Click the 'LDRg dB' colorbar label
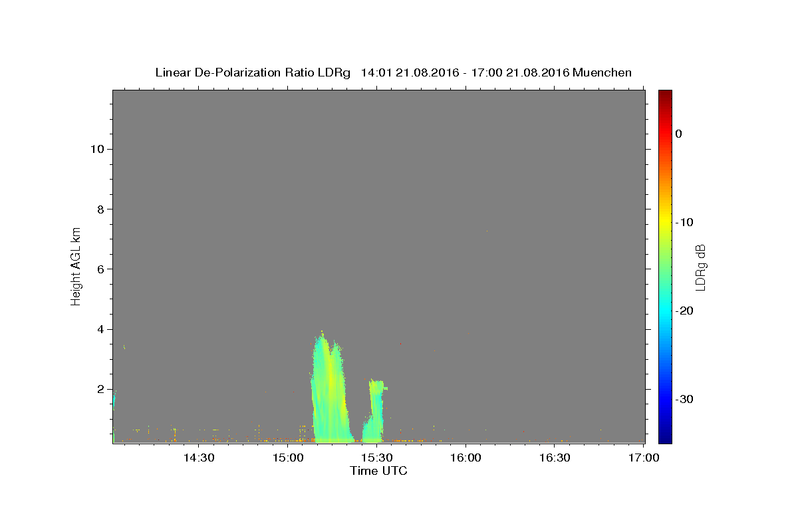This screenshot has height=532, width=798. (x=700, y=267)
